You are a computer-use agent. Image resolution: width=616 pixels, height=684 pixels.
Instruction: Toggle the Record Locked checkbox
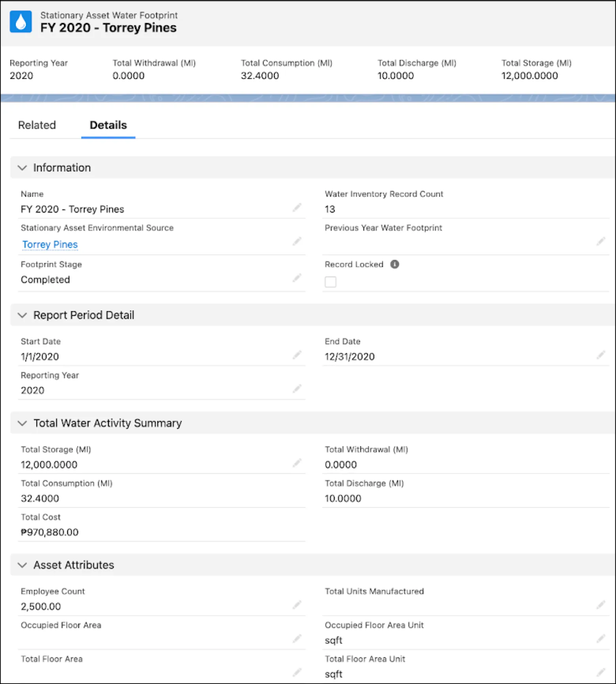coord(330,282)
